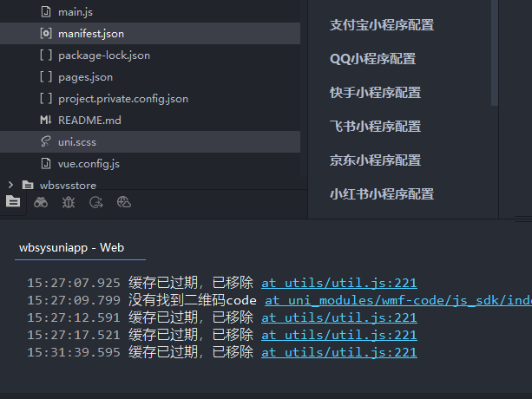Viewport: 532px width, 399px height.
Task: Open wmf-code js_sdk link at 15:27:09.799
Action: point(398,300)
